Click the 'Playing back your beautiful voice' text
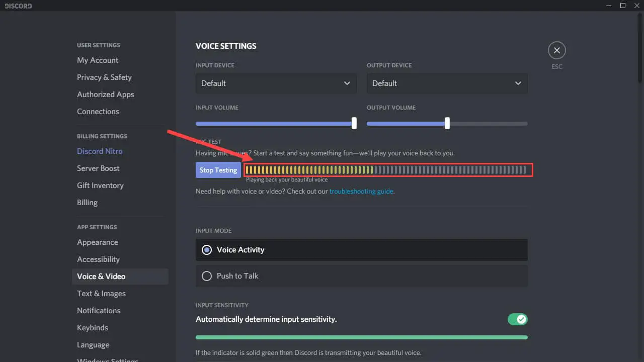Viewport: 644px width, 362px height. [287, 179]
